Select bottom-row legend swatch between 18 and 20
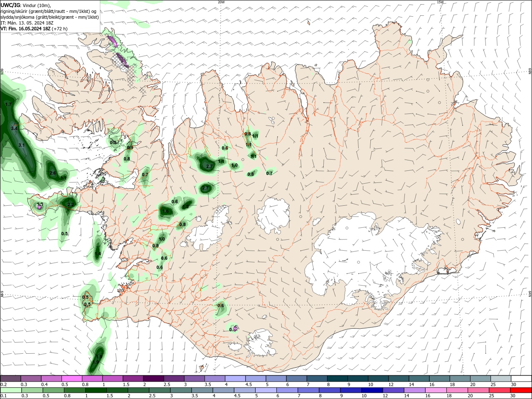 458,390
